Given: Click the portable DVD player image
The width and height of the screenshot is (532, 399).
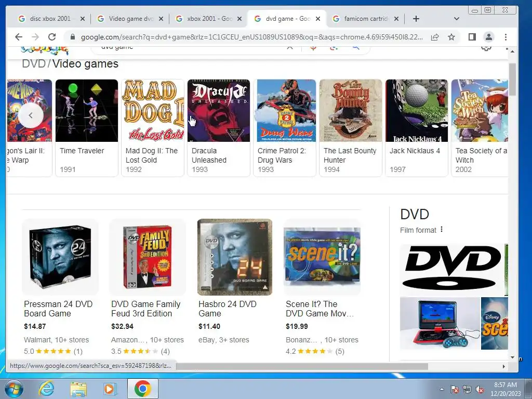Looking at the screenshot, I should pos(440,323).
